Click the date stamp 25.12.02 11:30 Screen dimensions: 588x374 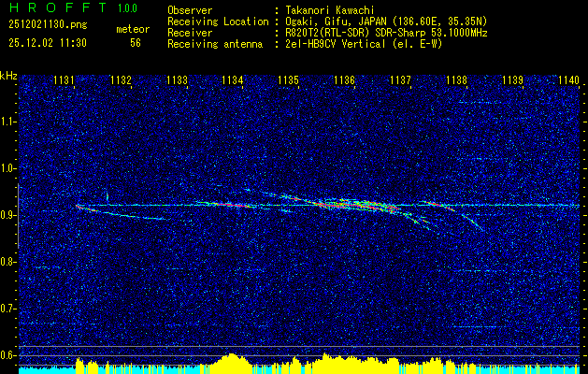tap(48, 43)
